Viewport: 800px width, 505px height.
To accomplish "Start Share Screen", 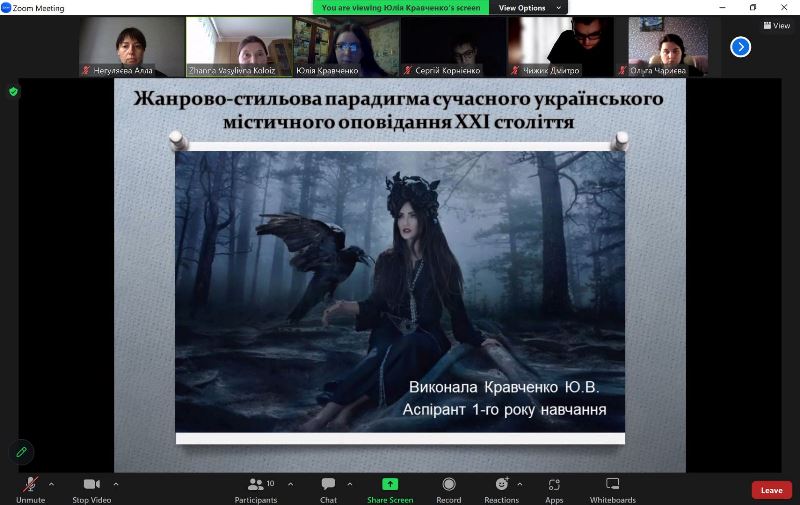I will [390, 488].
